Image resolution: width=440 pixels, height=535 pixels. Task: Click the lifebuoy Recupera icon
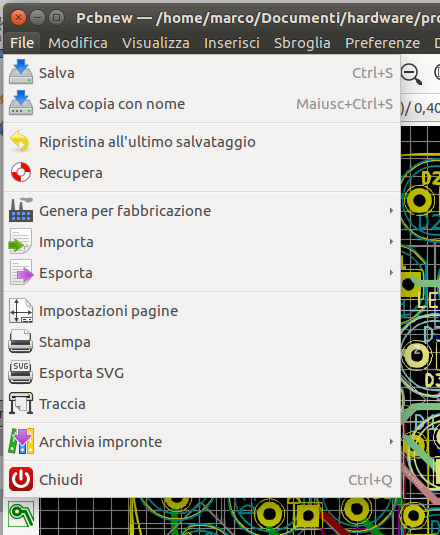(x=21, y=172)
